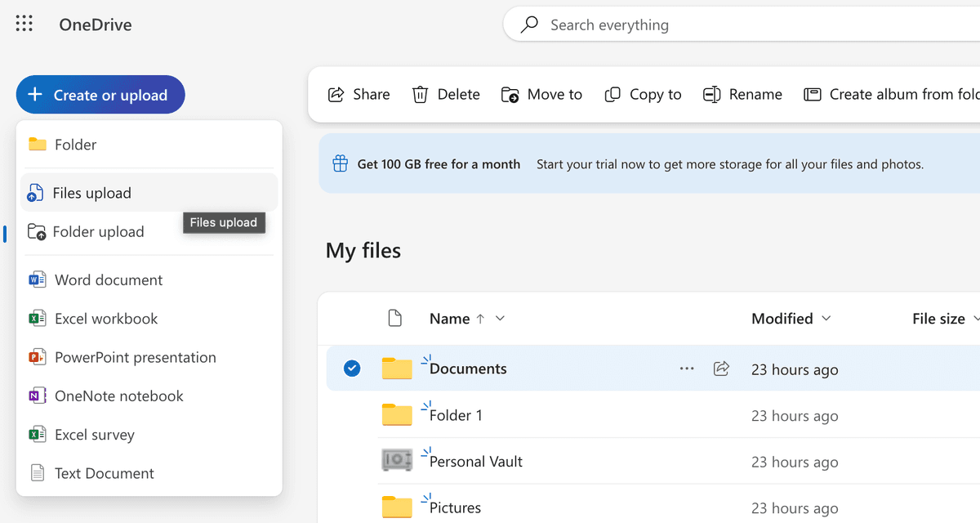Deselect the Documents folder checkbox
Screen dimensions: 980x523
point(352,369)
